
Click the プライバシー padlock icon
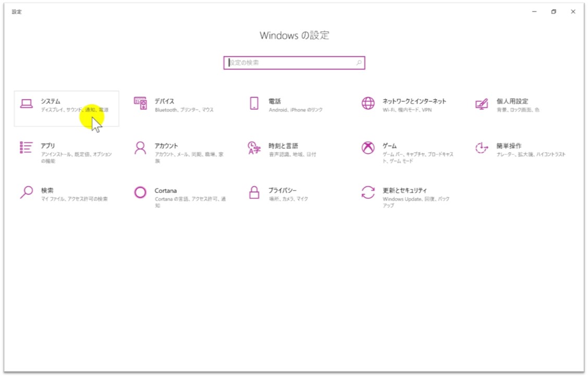point(254,192)
